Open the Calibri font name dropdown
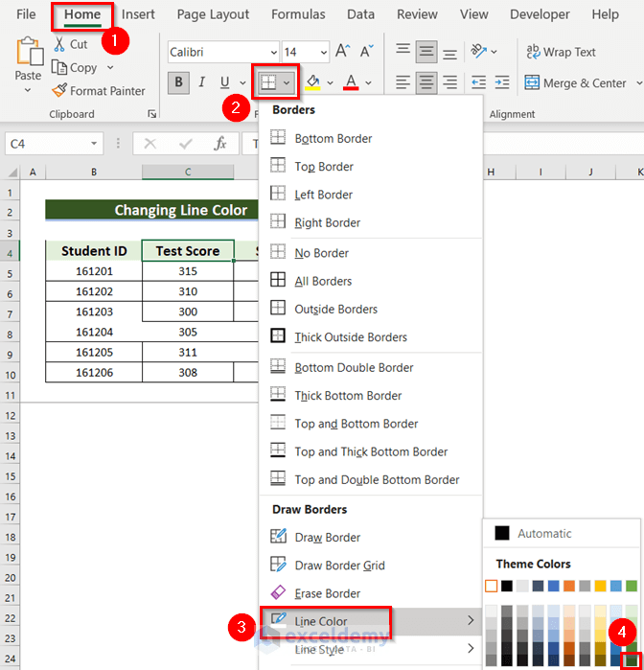This screenshot has width=644, height=670. 273,52
